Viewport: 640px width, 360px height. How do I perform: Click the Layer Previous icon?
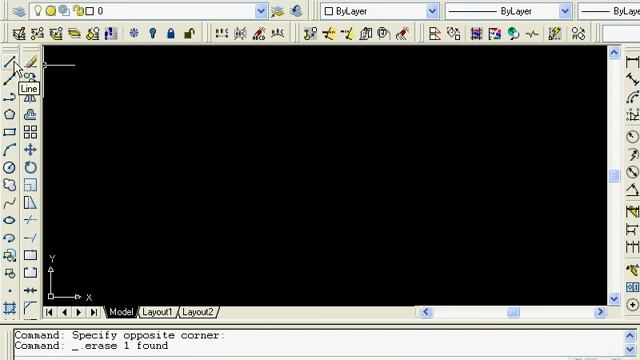pos(296,11)
